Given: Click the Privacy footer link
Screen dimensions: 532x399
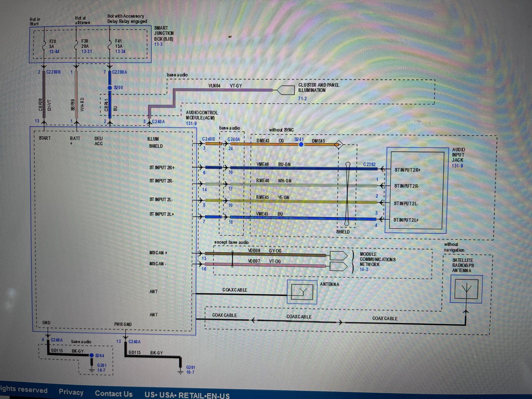Looking at the screenshot, I should [x=71, y=392].
